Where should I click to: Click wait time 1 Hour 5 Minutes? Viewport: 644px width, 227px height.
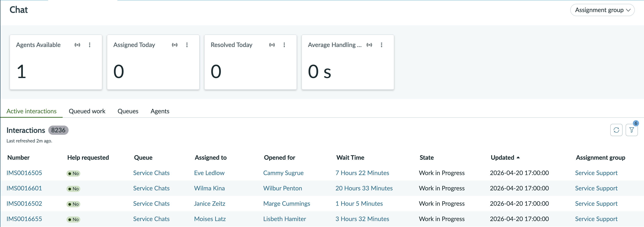(359, 203)
